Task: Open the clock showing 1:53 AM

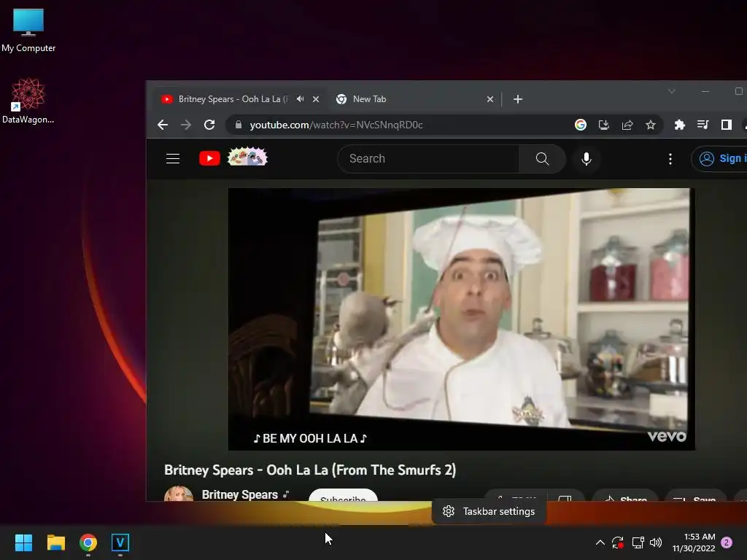Action: click(694, 542)
